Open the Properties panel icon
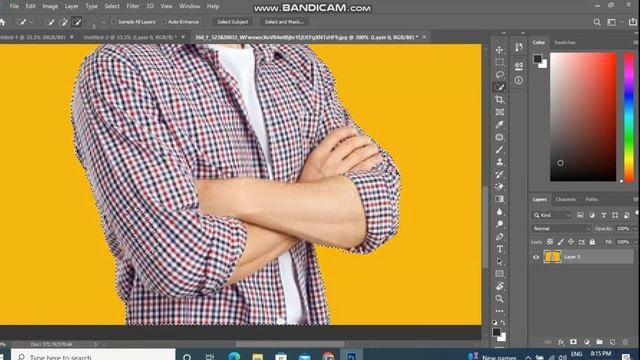Screen dimensions: 640x360 pos(519,65)
